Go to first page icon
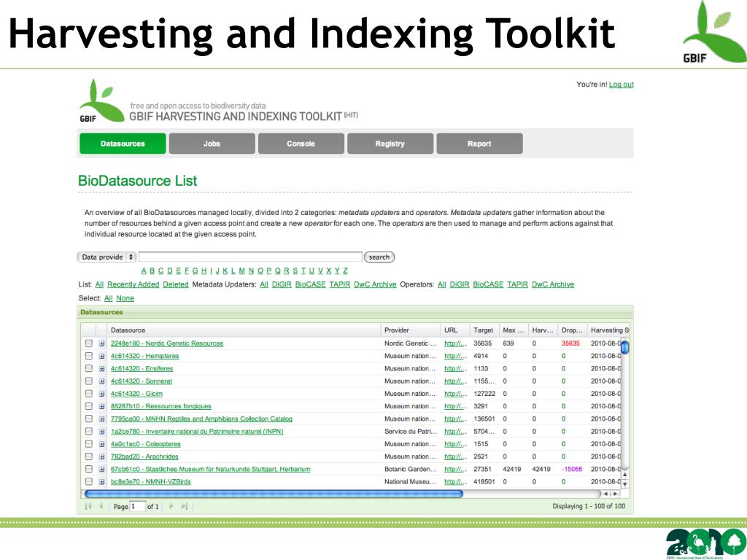Viewport: 747px width, 560px height. point(88,506)
